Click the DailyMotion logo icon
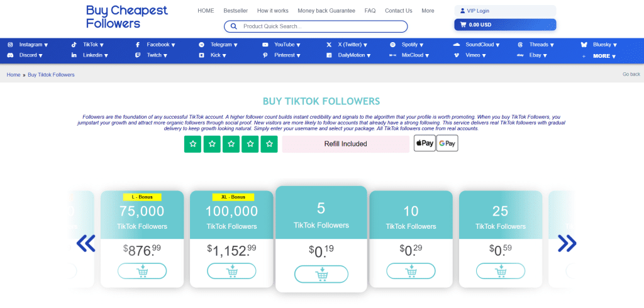Viewport: 644px width, 308px height. pos(329,55)
